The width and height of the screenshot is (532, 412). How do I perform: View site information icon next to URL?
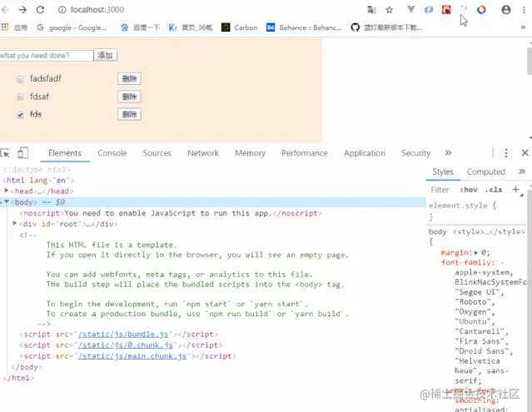(x=62, y=10)
